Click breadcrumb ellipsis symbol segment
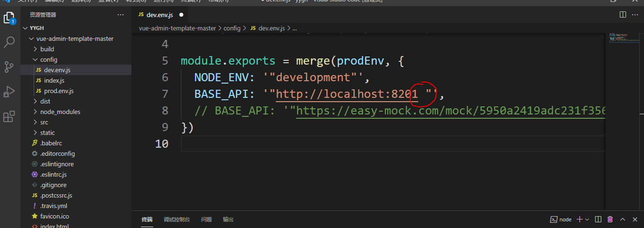 295,28
